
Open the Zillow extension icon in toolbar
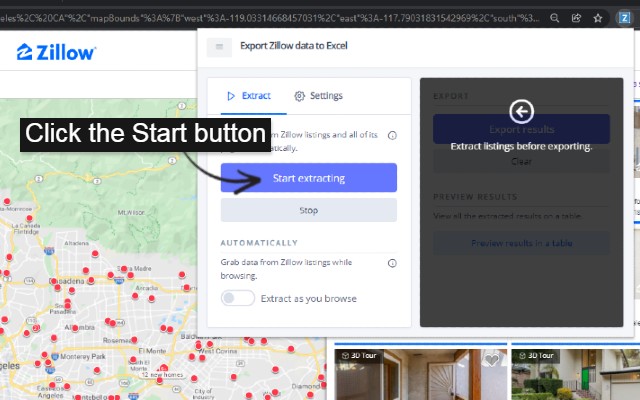click(x=624, y=18)
